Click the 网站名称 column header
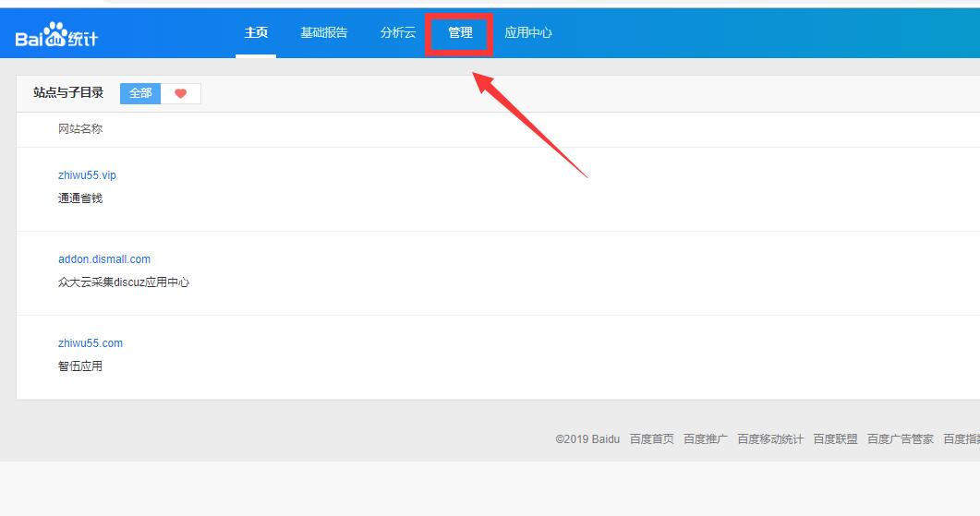 point(80,129)
